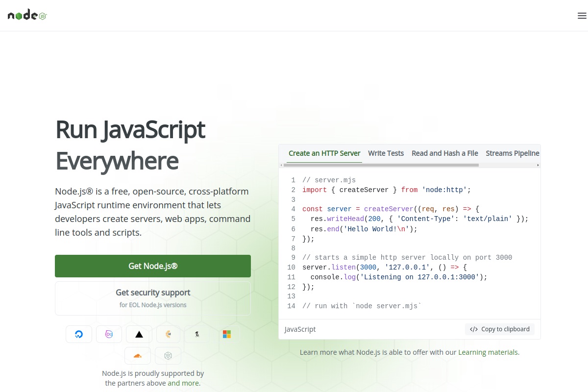Viewport: 588px width, 392px height.
Task: Open the purple circular partner logo
Action: pos(109,334)
